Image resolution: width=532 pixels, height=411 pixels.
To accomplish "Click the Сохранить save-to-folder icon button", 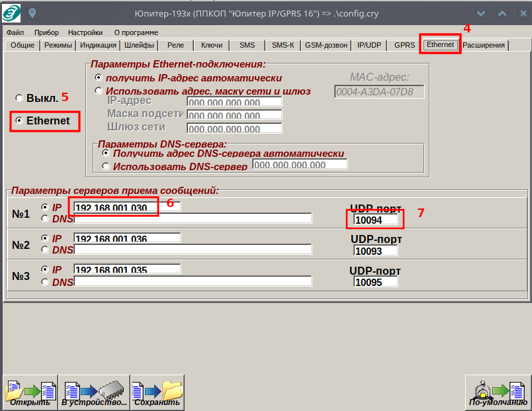I will click(157, 392).
